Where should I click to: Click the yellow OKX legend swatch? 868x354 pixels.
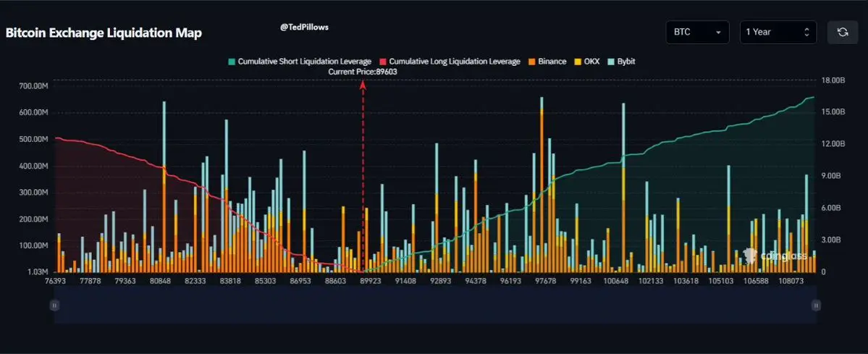click(x=576, y=62)
